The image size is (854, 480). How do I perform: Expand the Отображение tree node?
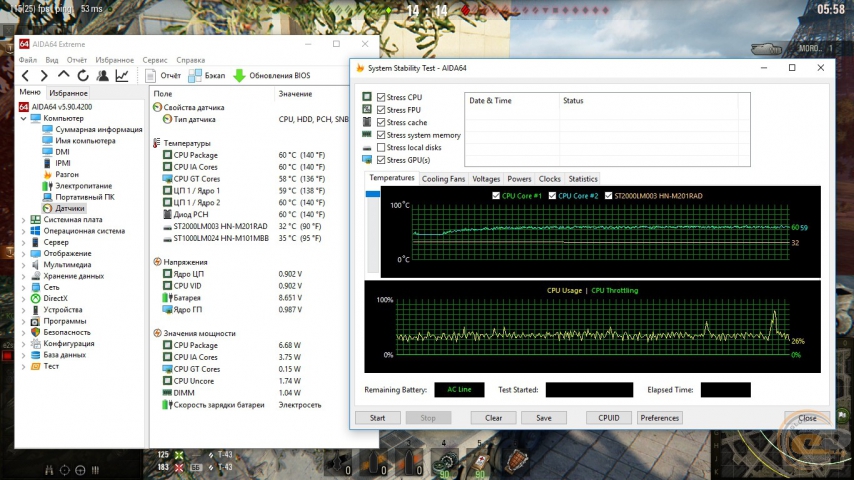click(x=23, y=253)
